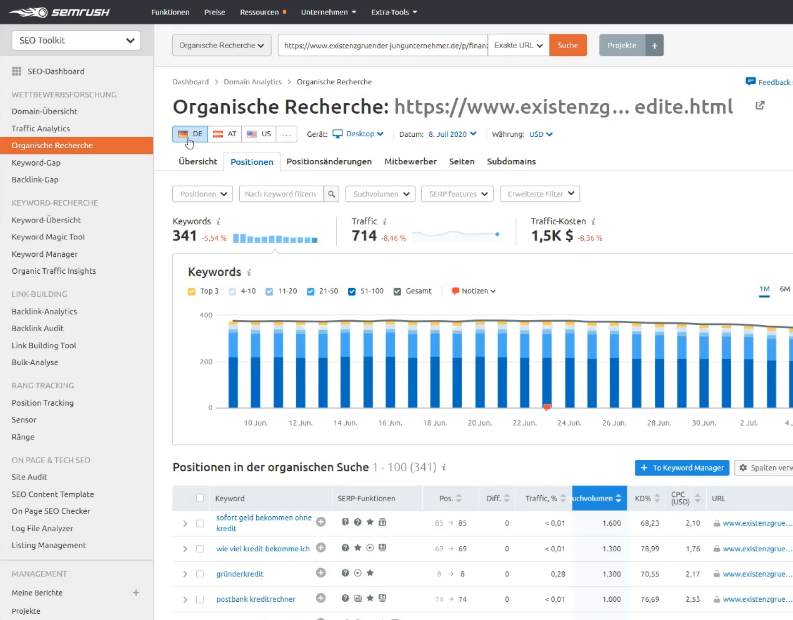Click the plus button beside Projekte
This screenshot has width=793, height=620.
point(654,46)
